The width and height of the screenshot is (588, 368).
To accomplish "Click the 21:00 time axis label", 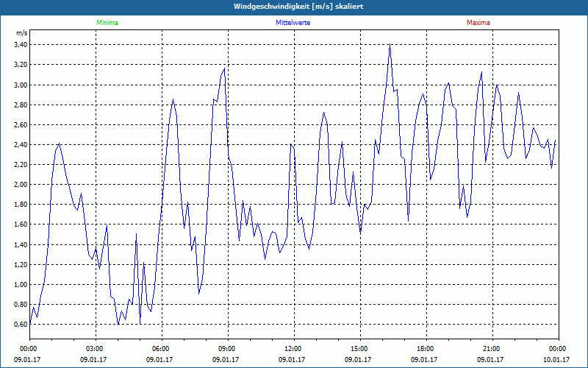I will pyautogui.click(x=492, y=349).
